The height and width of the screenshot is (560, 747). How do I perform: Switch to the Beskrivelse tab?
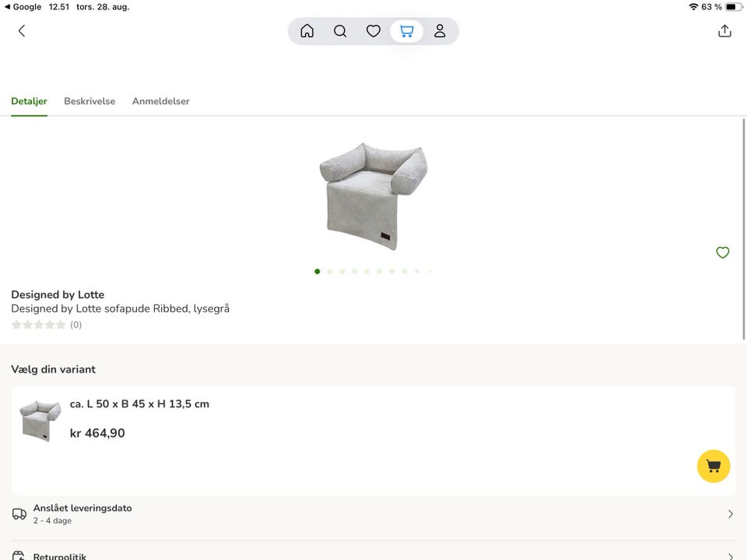pos(89,101)
